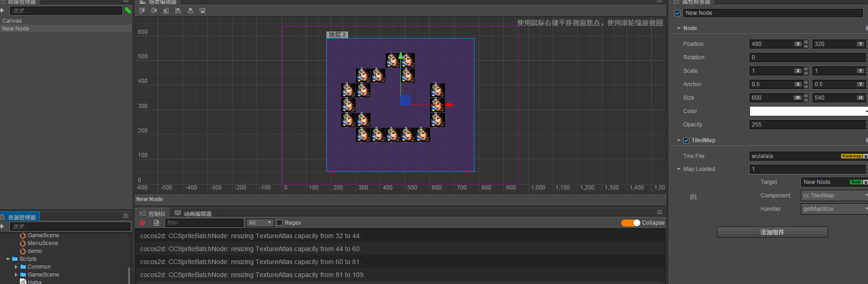Click the GameScene fire scene icon
This screenshot has height=284, width=868.
[23, 235]
